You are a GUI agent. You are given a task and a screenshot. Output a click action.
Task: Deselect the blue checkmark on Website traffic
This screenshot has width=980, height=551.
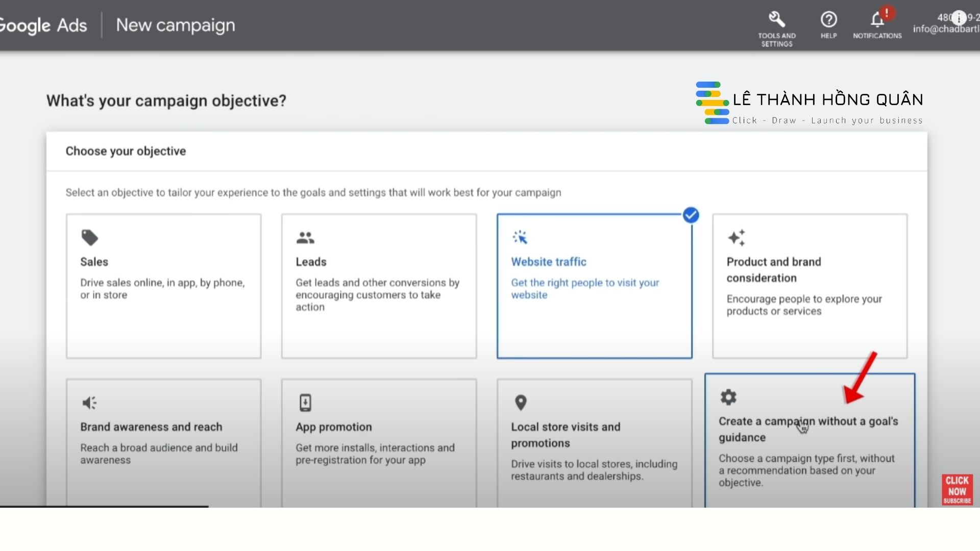pos(691,215)
